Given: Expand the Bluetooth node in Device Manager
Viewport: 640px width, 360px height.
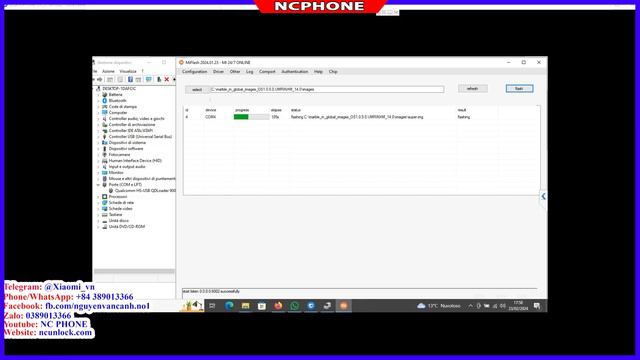Looking at the screenshot, I should coord(98,101).
